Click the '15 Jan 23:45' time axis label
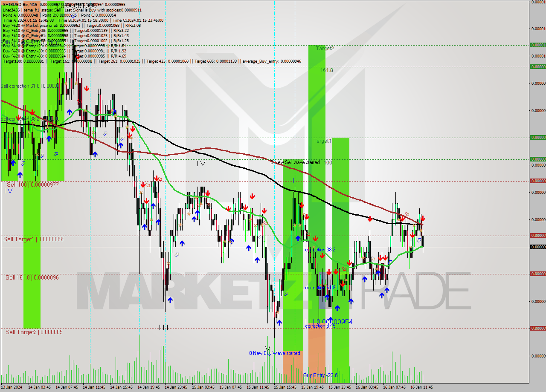546x392 pixels. (x=340, y=387)
